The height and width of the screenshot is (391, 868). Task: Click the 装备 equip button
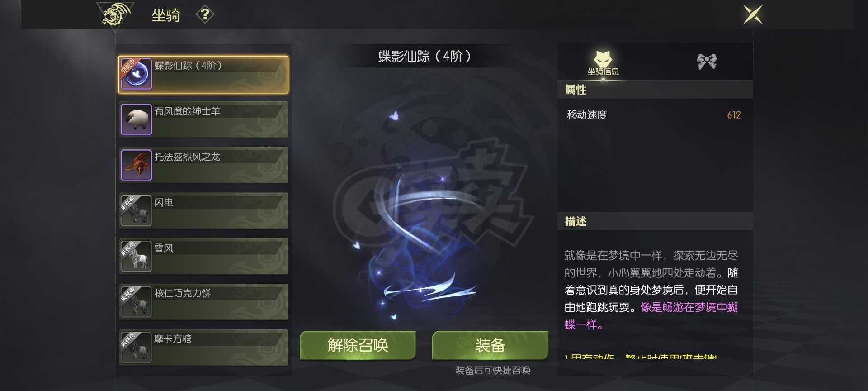tap(490, 345)
